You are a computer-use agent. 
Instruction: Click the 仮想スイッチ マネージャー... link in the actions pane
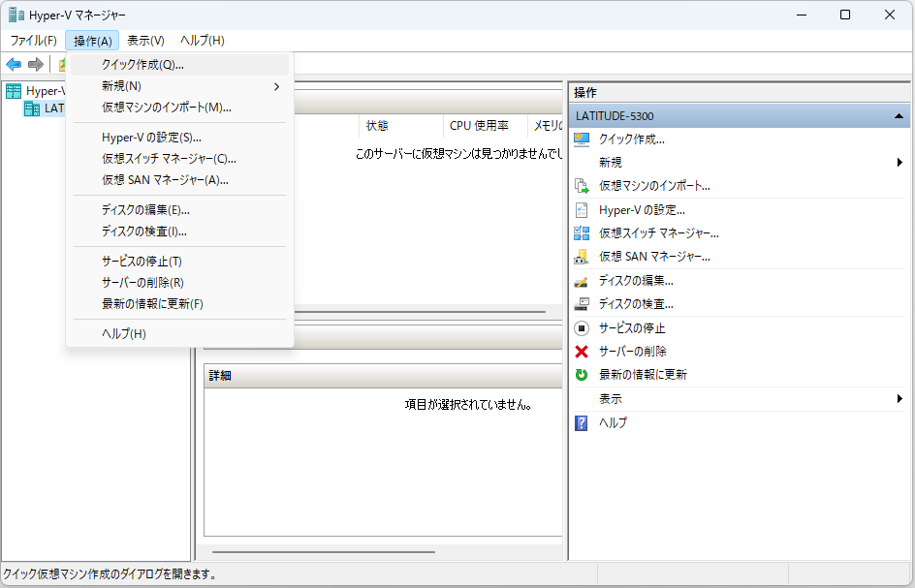coord(659,233)
